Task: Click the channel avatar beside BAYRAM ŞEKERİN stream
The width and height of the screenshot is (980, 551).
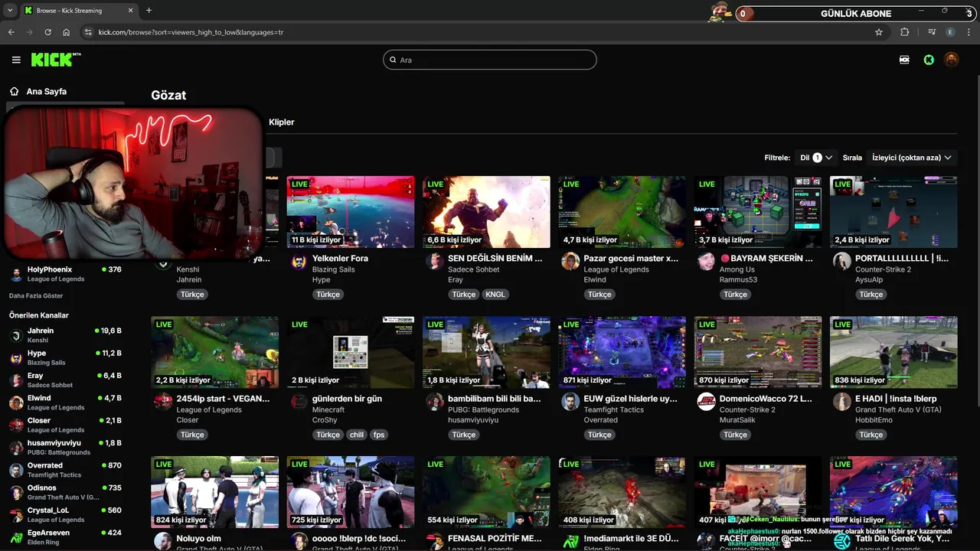Action: (x=706, y=261)
